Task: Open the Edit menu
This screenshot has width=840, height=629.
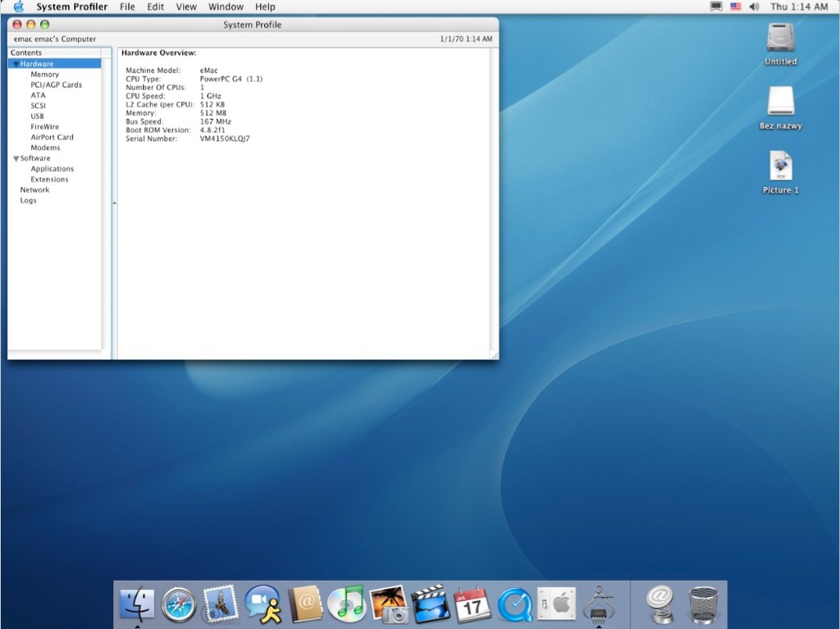Action: pos(155,7)
